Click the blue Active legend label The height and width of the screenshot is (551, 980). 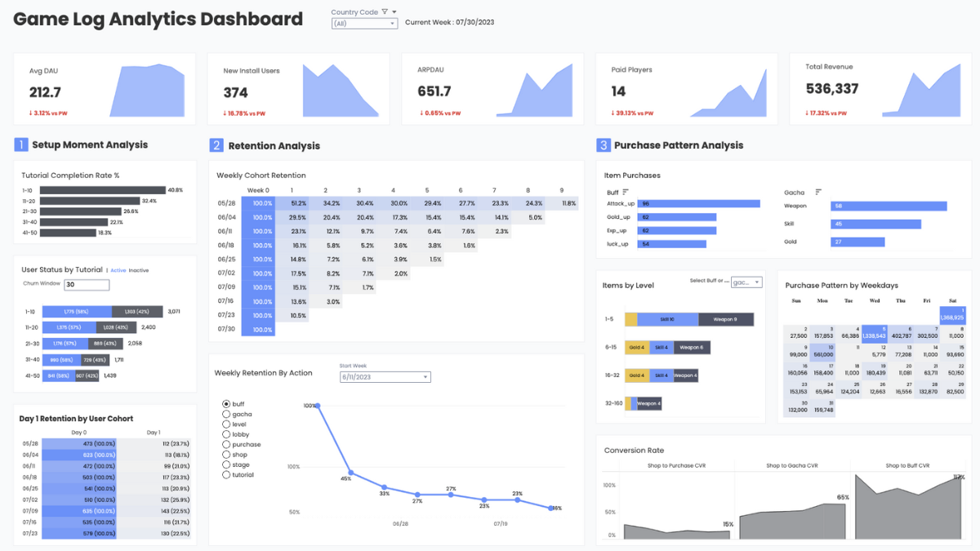tap(118, 270)
